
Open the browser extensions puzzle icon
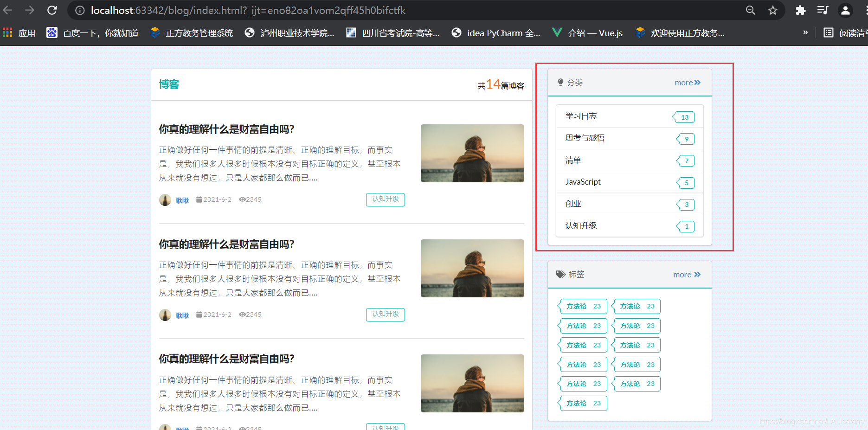pos(800,10)
